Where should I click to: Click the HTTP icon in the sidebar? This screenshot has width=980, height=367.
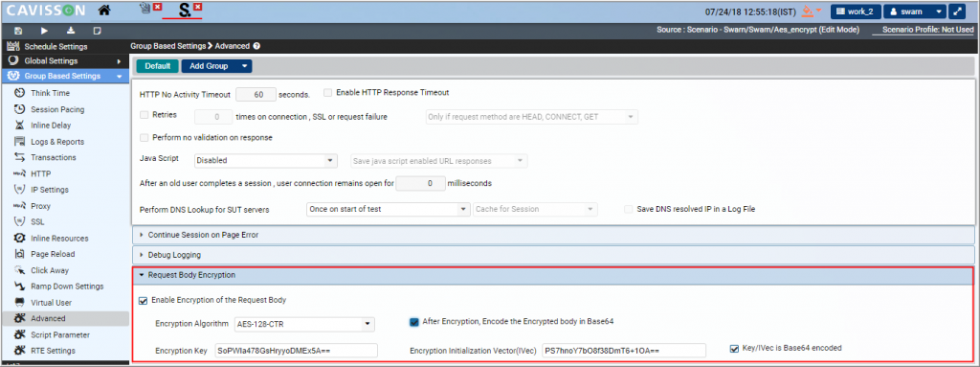(19, 173)
